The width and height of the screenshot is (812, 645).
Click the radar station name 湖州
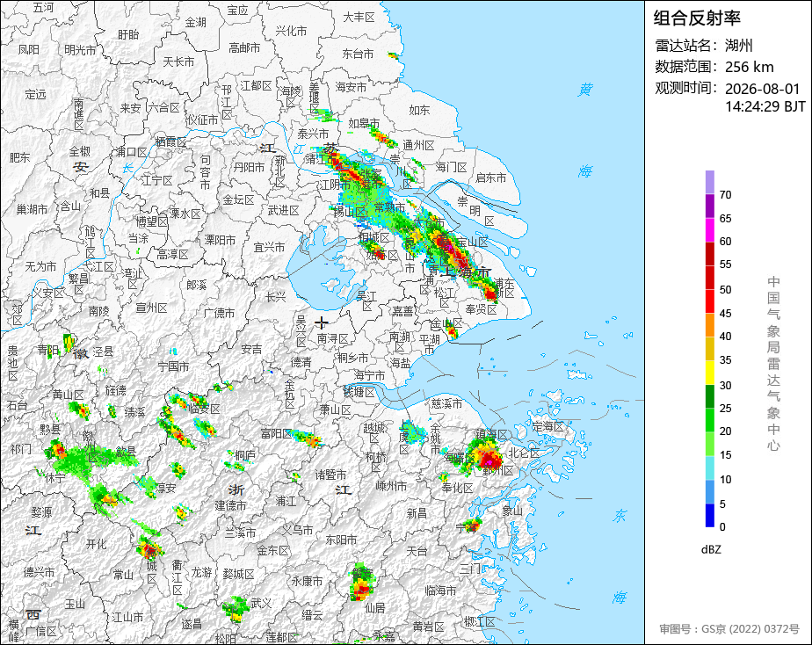point(738,46)
